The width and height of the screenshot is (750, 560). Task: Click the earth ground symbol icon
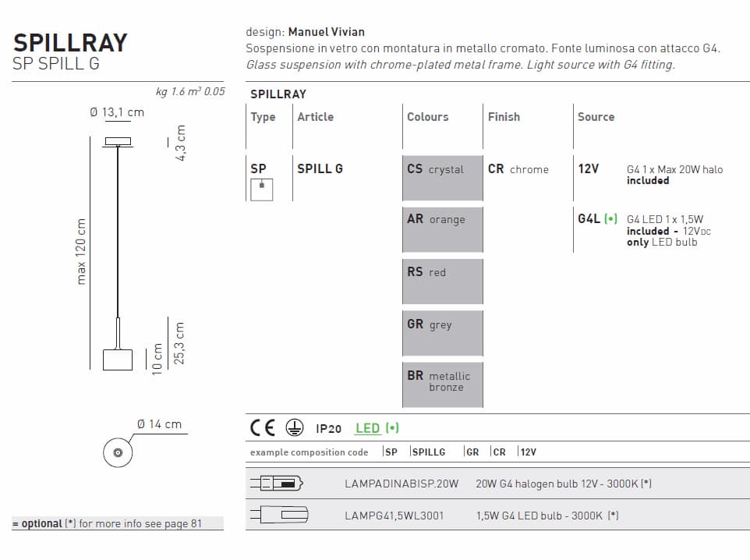pos(294,427)
